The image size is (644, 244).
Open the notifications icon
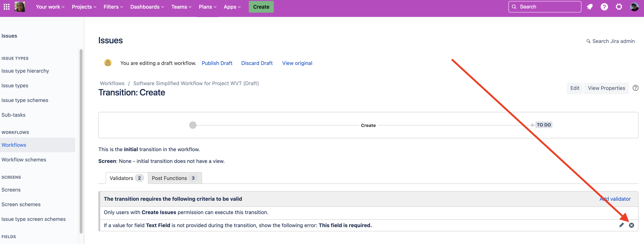[590, 7]
